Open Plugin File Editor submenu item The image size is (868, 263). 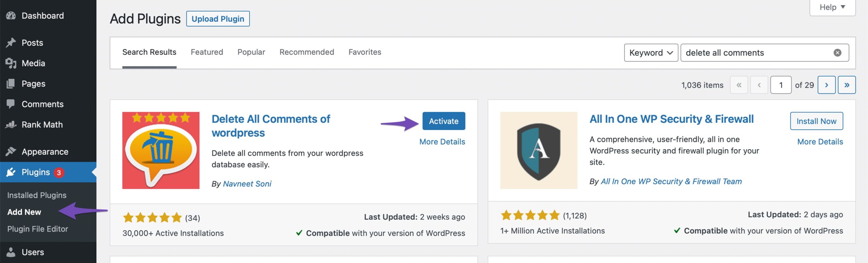point(38,229)
